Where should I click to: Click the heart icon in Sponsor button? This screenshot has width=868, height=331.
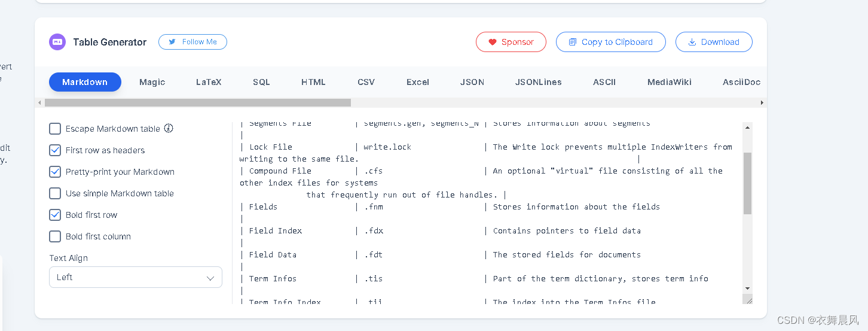point(493,42)
